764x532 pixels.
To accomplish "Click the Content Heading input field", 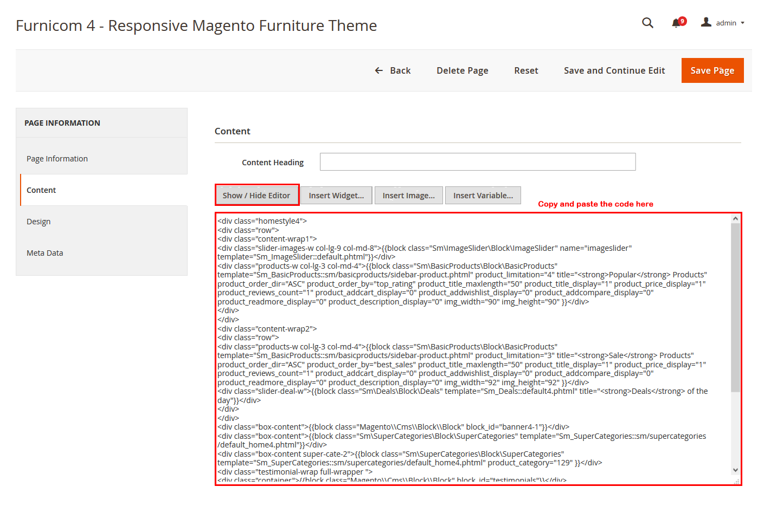I will pos(478,161).
